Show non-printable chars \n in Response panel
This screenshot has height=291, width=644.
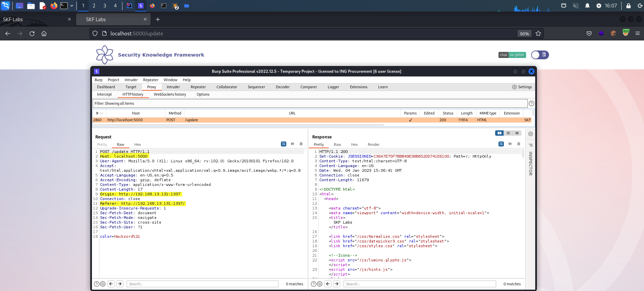point(510,144)
